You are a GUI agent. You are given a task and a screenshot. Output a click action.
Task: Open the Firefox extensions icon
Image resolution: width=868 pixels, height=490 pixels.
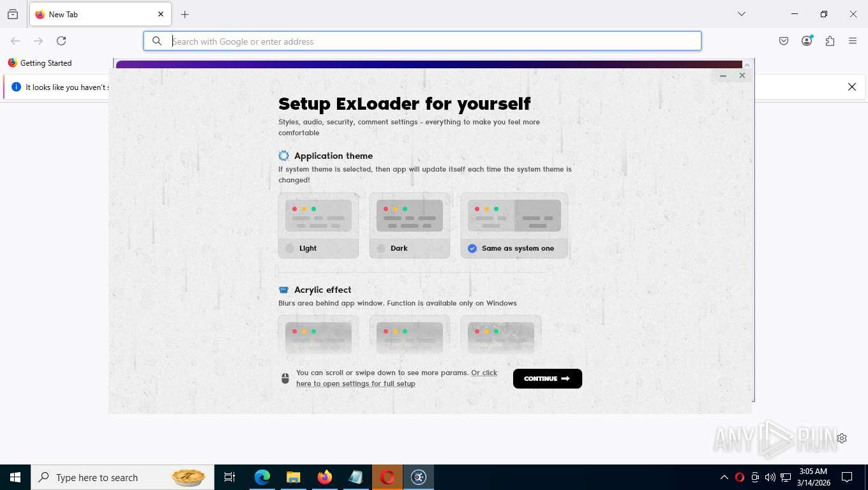point(830,41)
